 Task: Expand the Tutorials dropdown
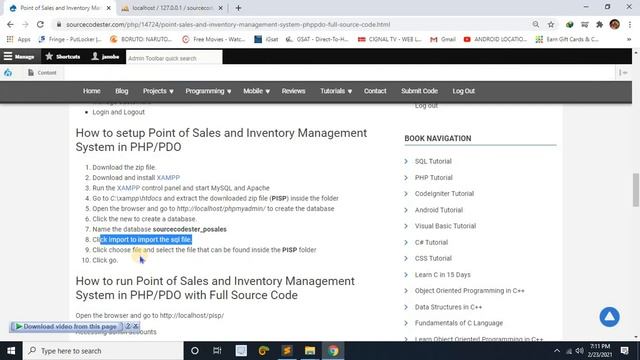pyautogui.click(x=336, y=91)
